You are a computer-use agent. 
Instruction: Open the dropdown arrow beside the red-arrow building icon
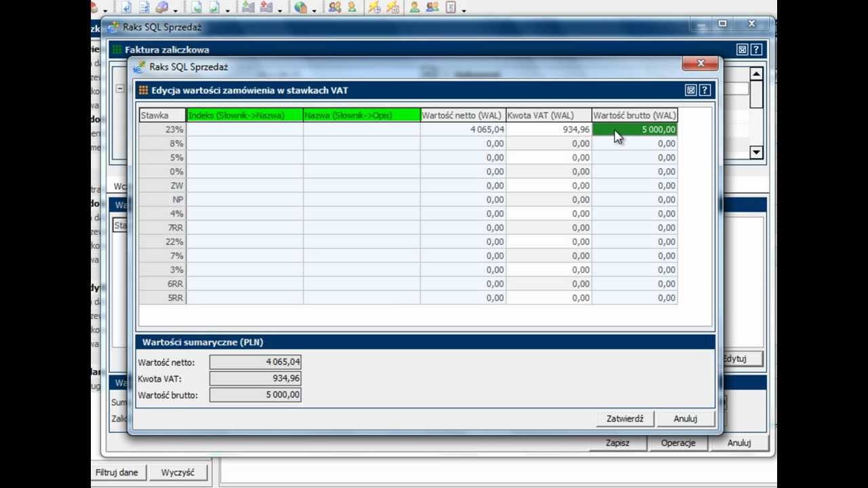280,10
